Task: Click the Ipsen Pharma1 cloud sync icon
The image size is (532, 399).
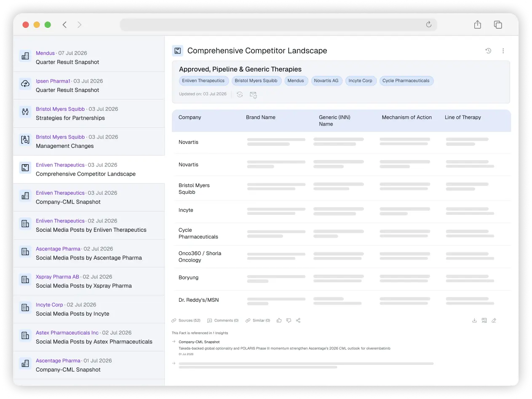Action: click(25, 83)
